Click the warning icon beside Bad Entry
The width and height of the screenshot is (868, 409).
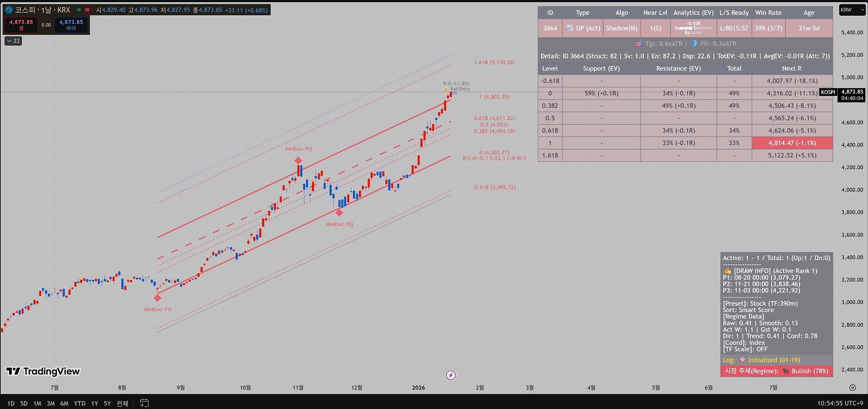pyautogui.click(x=446, y=89)
